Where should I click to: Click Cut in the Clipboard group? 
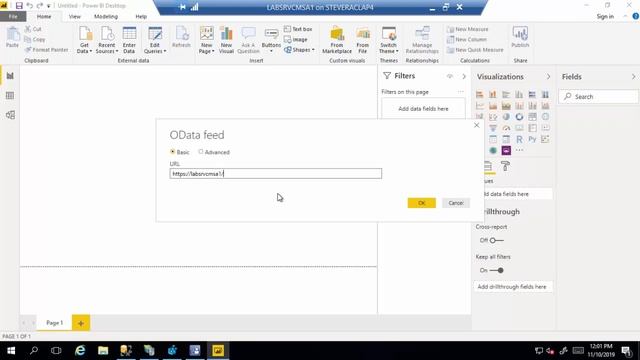pos(33,29)
